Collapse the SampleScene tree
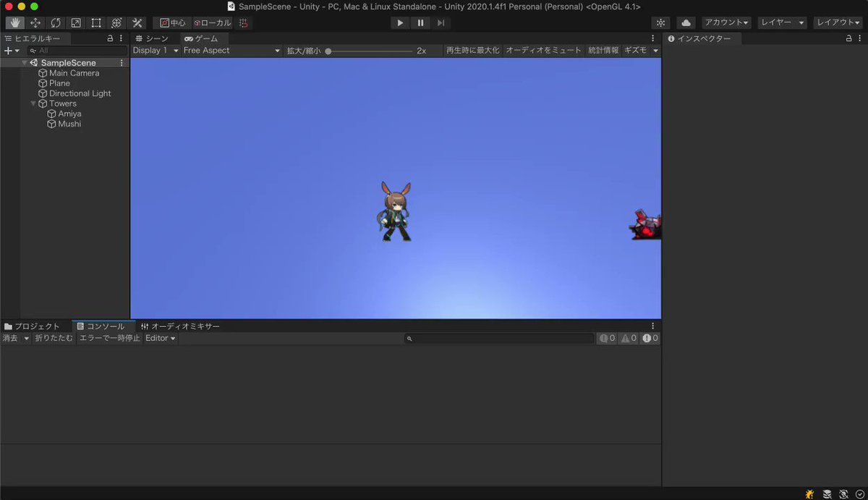This screenshot has width=868, height=500. pyautogui.click(x=25, y=63)
